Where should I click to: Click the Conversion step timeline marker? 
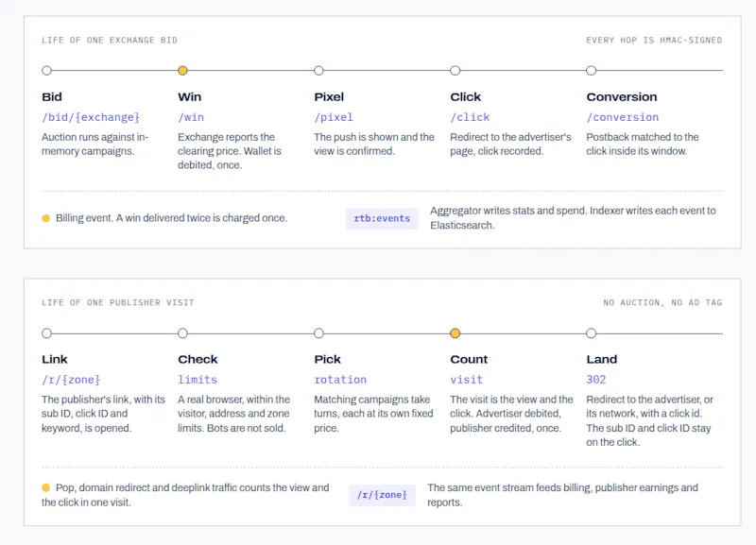point(592,71)
